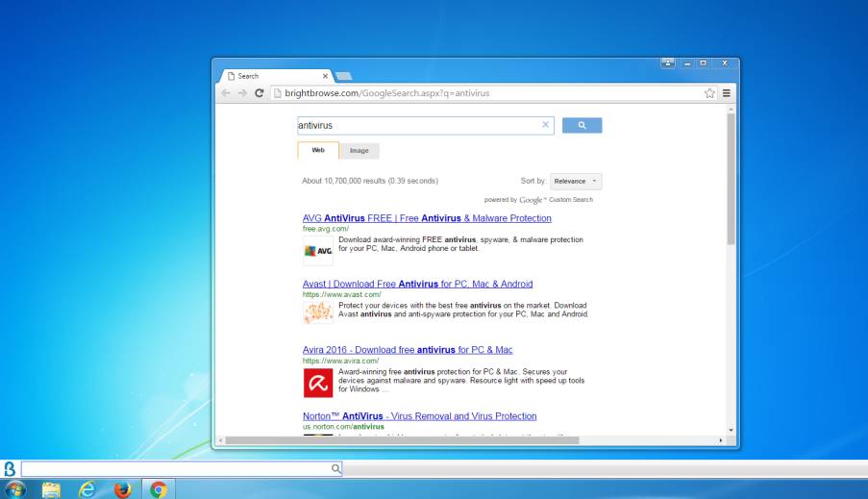Open the Relevance sort dropdown

[x=576, y=181]
